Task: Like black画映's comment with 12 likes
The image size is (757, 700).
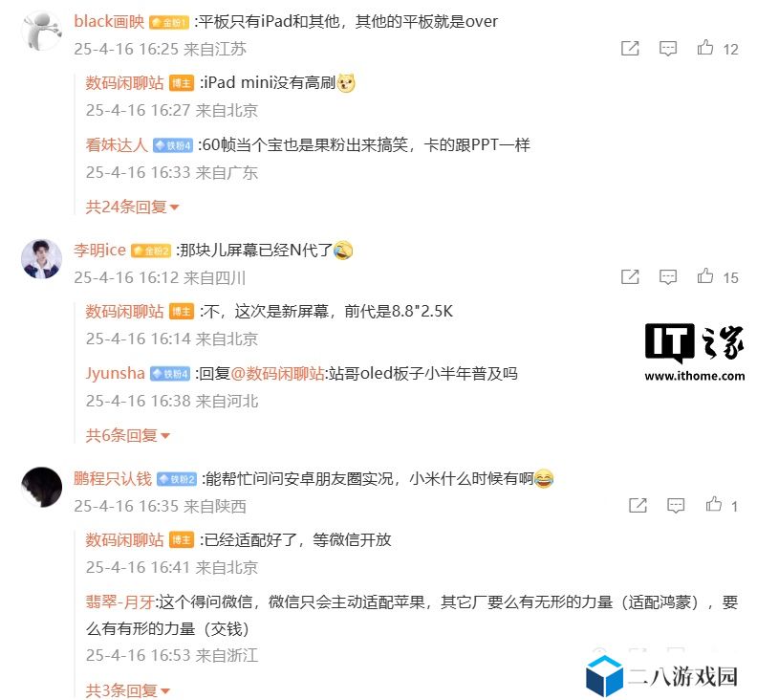Action: pos(705,48)
